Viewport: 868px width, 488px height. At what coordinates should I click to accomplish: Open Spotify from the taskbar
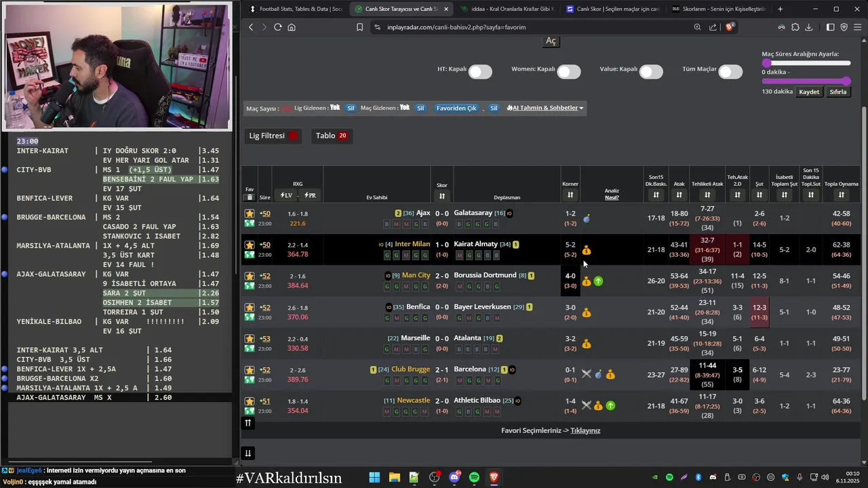tap(474, 478)
